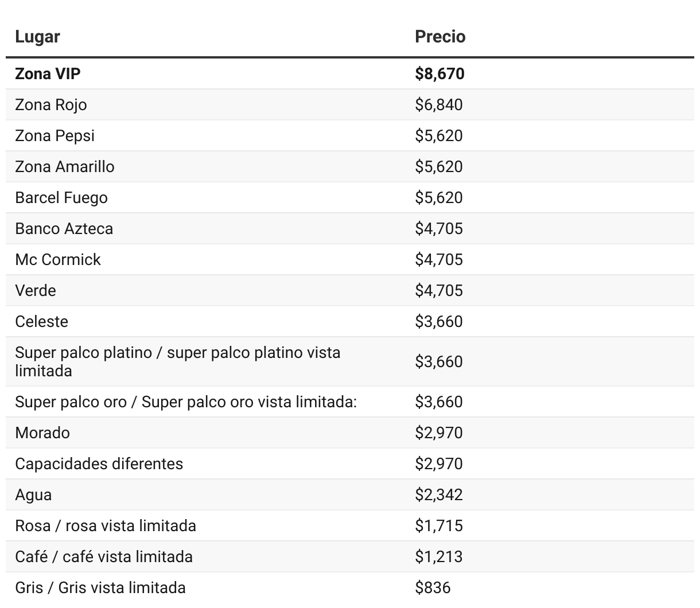Screen dimensions: 700x608
Task: Select the Celeste row
Action: [x=350, y=322]
